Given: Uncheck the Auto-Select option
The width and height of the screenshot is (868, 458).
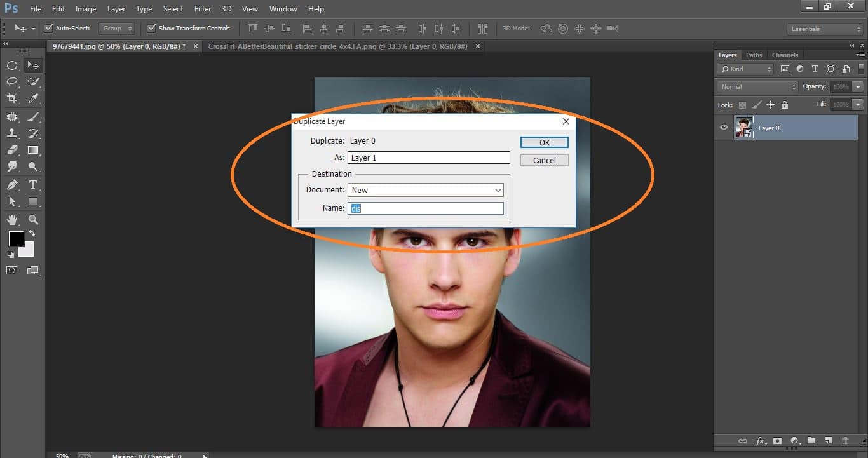Looking at the screenshot, I should pos(49,28).
